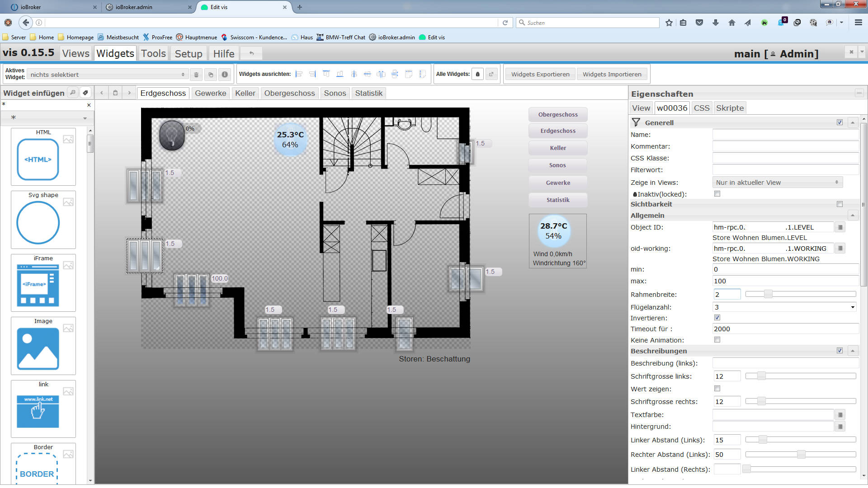Click the align widgets top icon
868x488 pixels.
326,74
